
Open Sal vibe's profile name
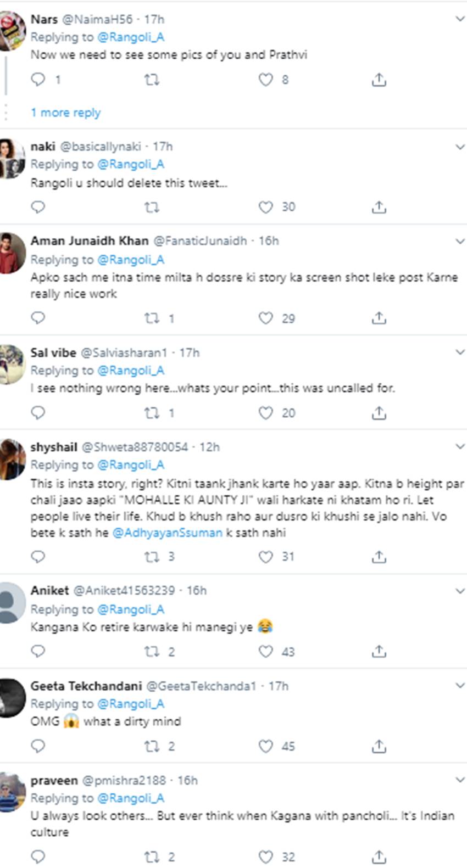click(53, 352)
